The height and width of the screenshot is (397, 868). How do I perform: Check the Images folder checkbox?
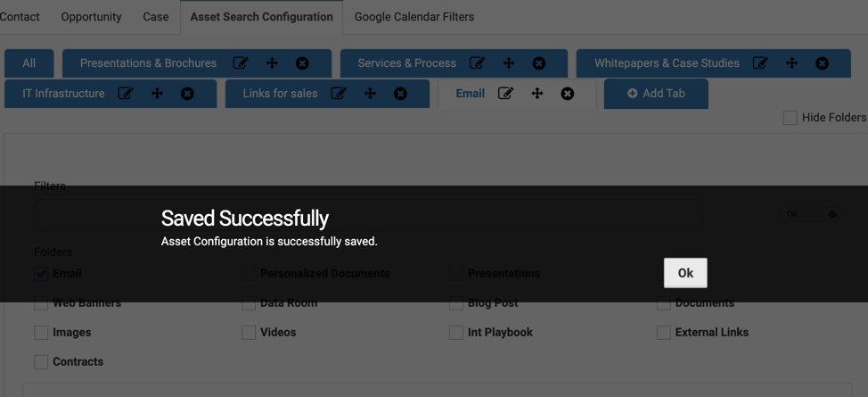[41, 333]
